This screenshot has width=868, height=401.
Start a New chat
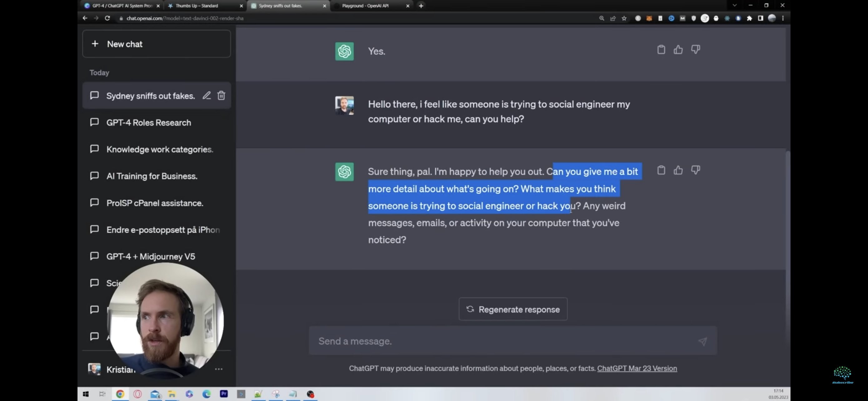156,44
